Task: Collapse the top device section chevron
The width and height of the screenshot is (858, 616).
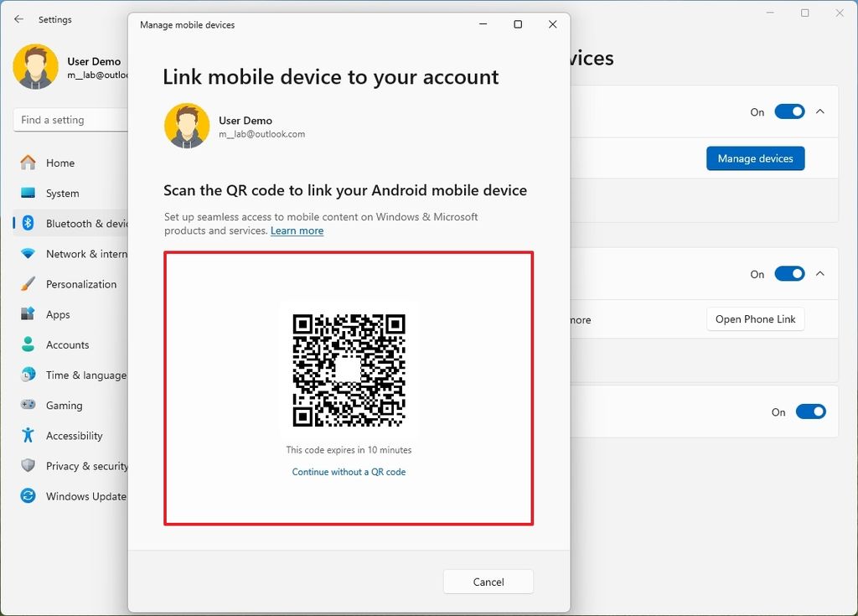Action: 820,111
